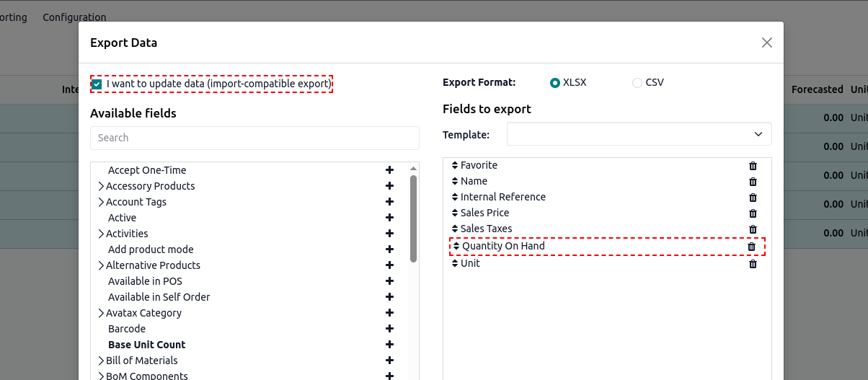Click the Available in Self Order label
Image resolution: width=868 pixels, height=380 pixels.
(x=159, y=297)
